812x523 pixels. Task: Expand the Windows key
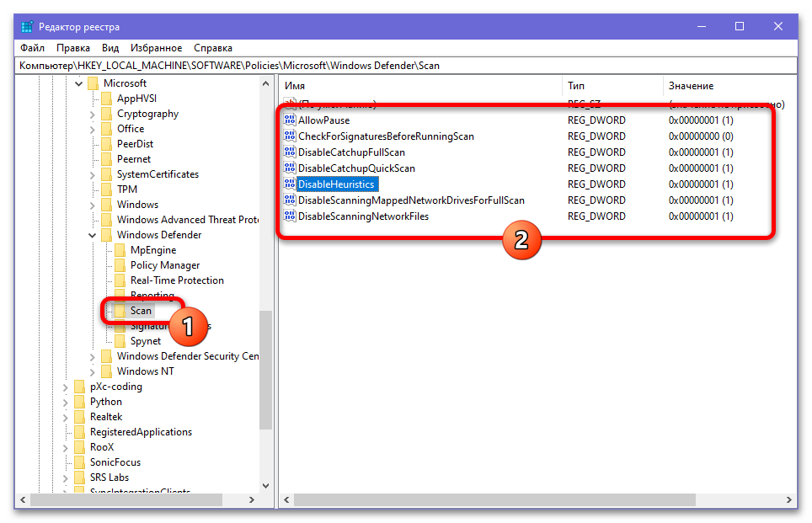[x=92, y=205]
